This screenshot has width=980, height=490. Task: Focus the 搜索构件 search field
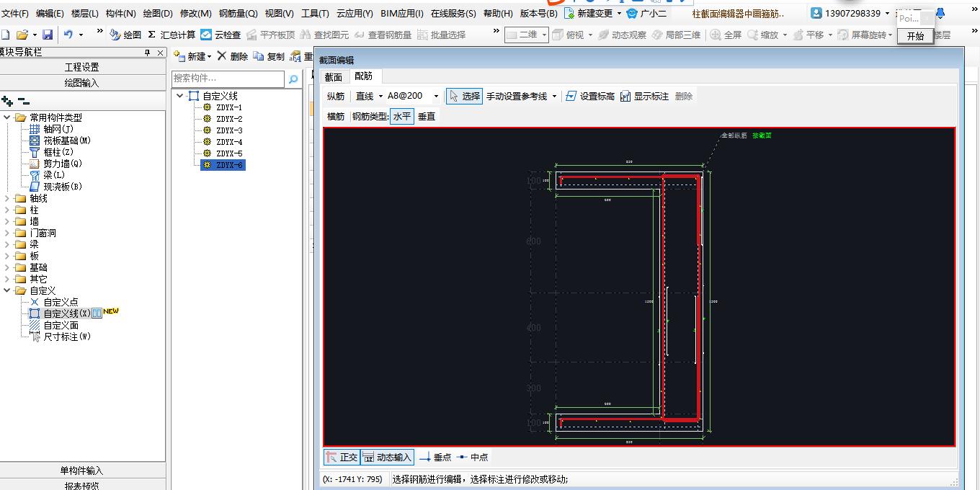(228, 79)
